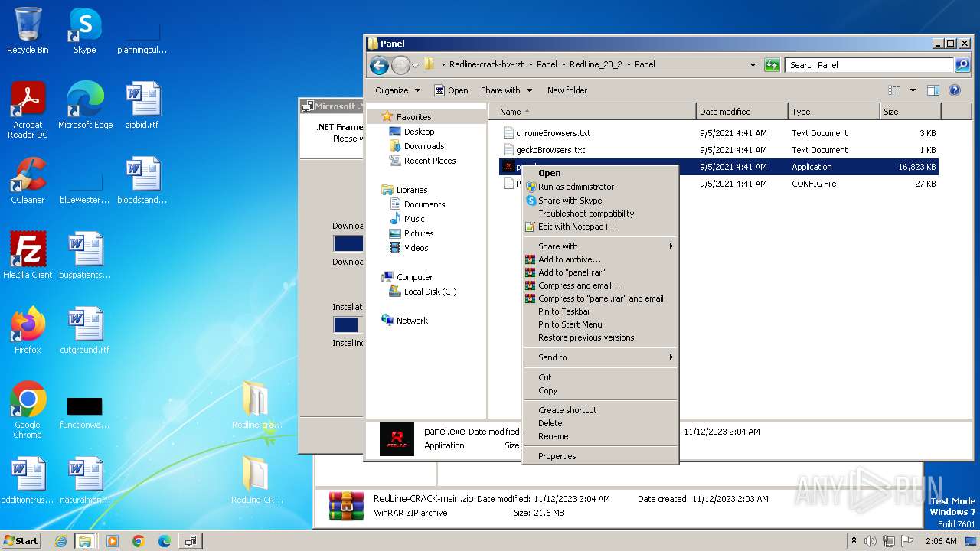Select Cut in context menu
The image size is (980, 551).
pyautogui.click(x=599, y=377)
